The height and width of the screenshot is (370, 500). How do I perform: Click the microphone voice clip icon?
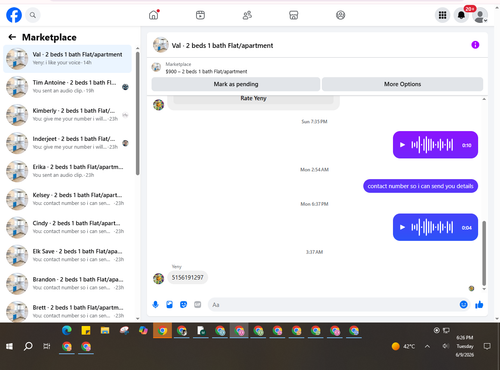pos(155,304)
